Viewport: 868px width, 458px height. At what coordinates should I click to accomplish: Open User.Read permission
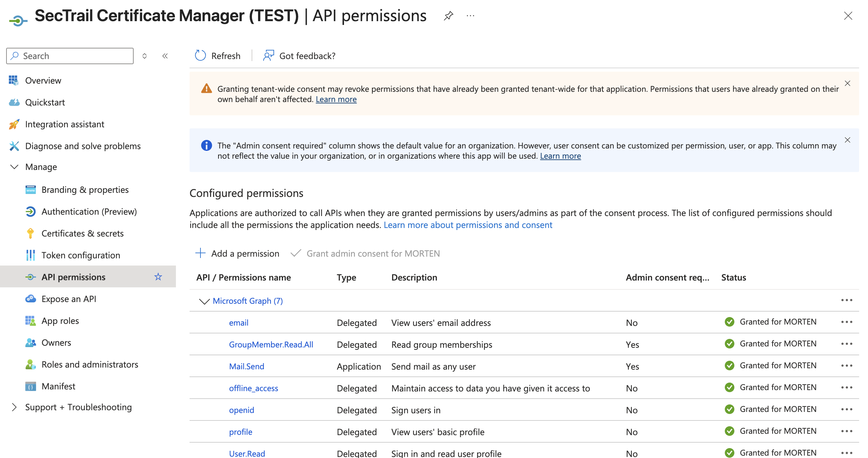pyautogui.click(x=247, y=453)
